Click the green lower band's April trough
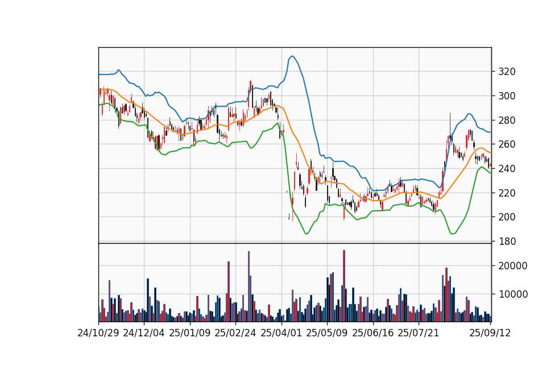 tap(307, 233)
